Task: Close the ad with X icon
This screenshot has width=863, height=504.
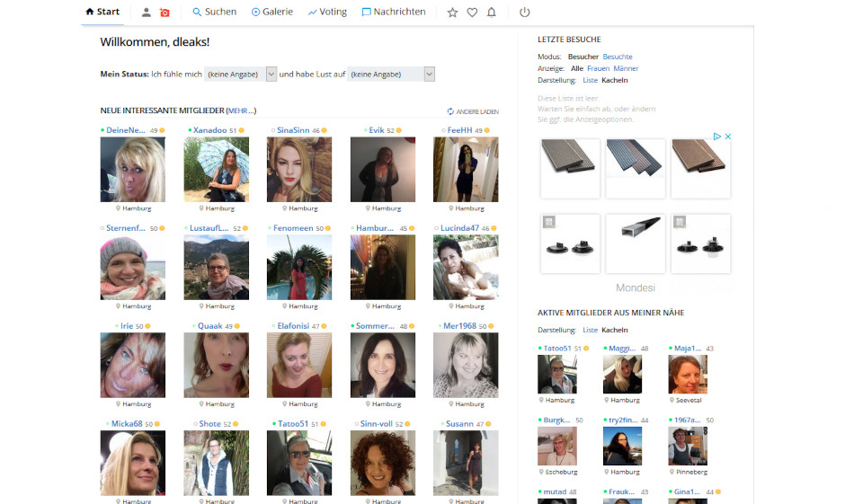Action: tap(728, 137)
